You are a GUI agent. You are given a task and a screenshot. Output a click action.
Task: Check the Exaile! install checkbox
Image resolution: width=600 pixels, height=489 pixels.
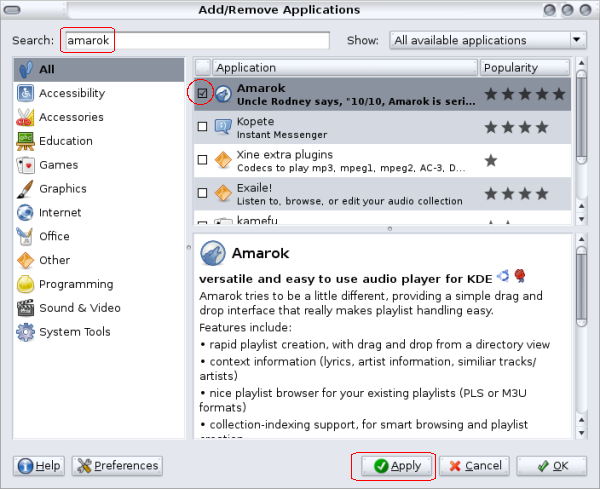(x=202, y=193)
